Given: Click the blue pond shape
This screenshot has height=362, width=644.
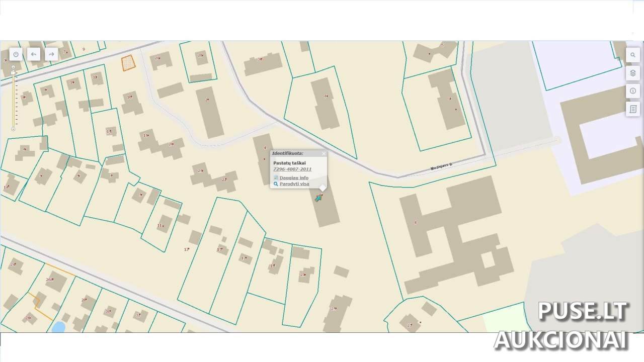Looking at the screenshot, I should 58,327.
